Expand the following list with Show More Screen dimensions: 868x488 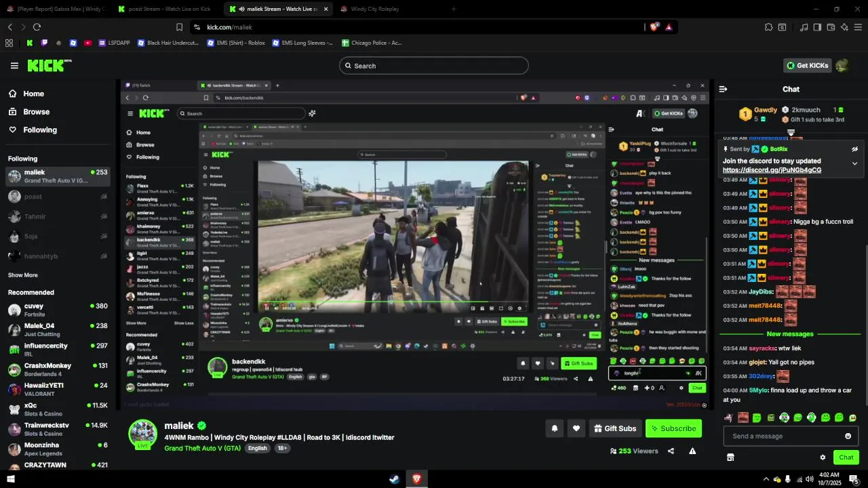click(x=23, y=275)
